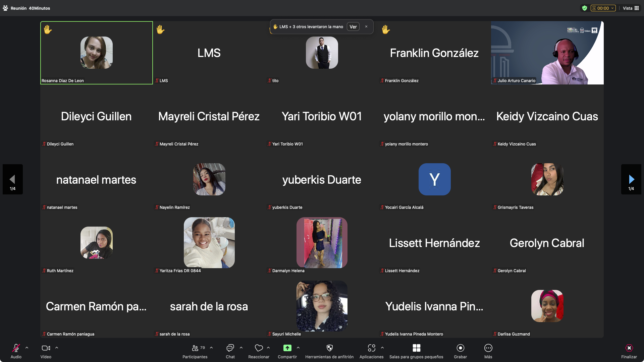The width and height of the screenshot is (644, 362).
Task: Open the Aplicaciones icon
Action: click(371, 348)
